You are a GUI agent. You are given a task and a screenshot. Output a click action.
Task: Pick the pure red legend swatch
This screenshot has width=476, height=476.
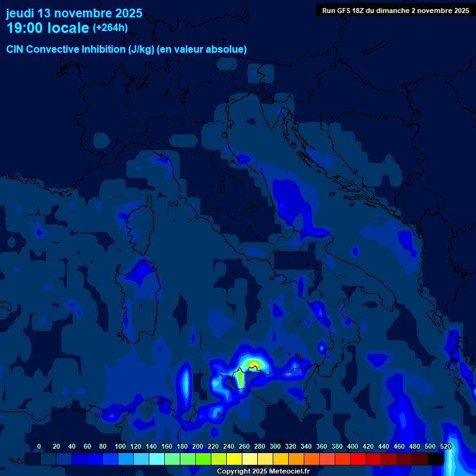point(358,459)
